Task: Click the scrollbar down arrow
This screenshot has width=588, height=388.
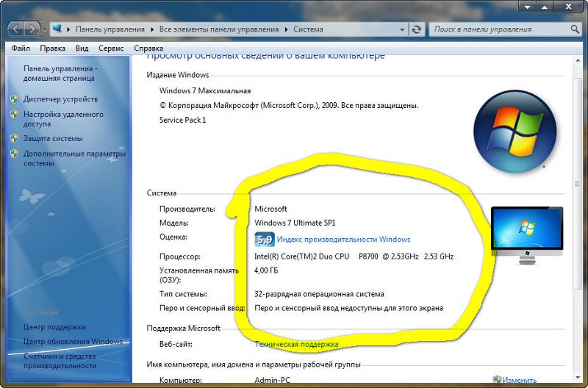Action: [578, 377]
